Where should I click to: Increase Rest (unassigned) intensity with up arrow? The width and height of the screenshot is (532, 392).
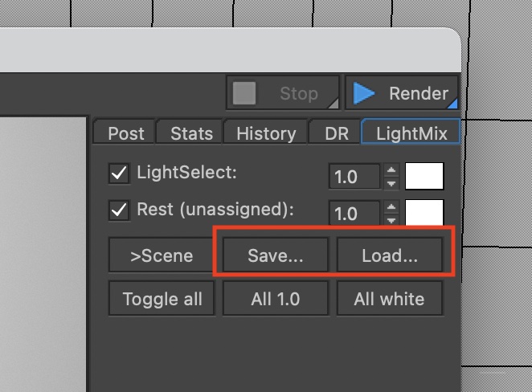[391, 207]
